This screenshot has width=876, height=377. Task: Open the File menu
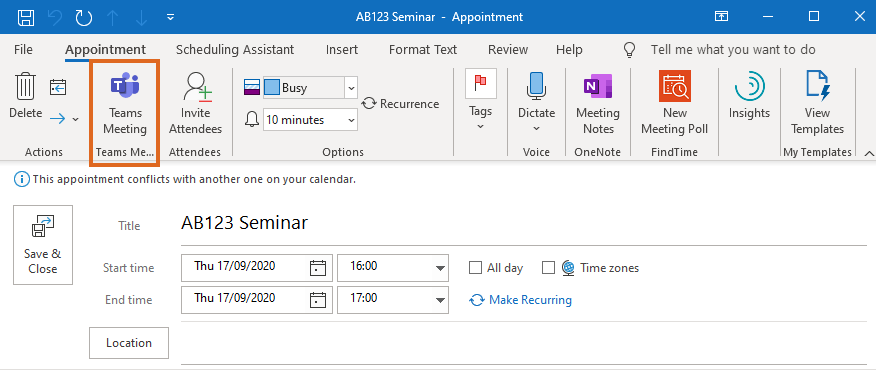coord(23,50)
